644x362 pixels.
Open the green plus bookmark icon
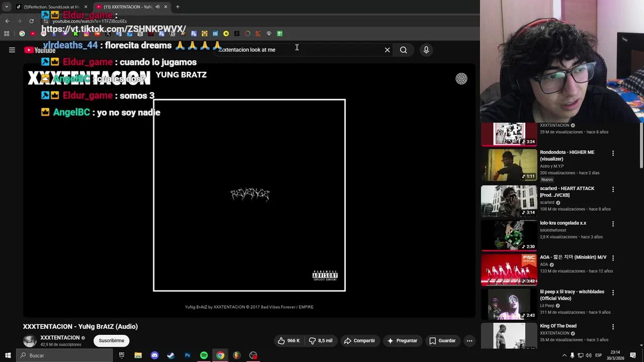280,34
